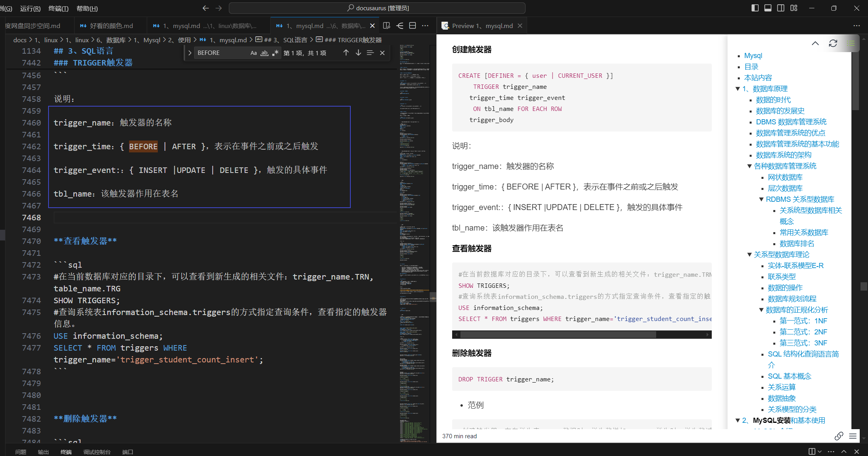This screenshot has height=456, width=868.
Task: Collapse the 2、MySQL安装和基本使用 section
Action: [x=737, y=420]
